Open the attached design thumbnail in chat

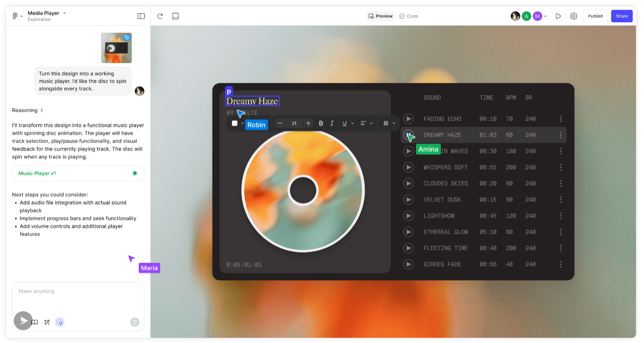116,48
